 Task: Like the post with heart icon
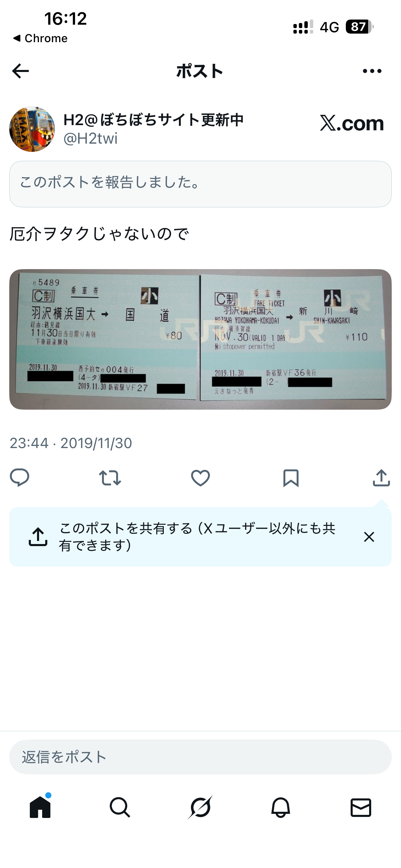(x=200, y=478)
